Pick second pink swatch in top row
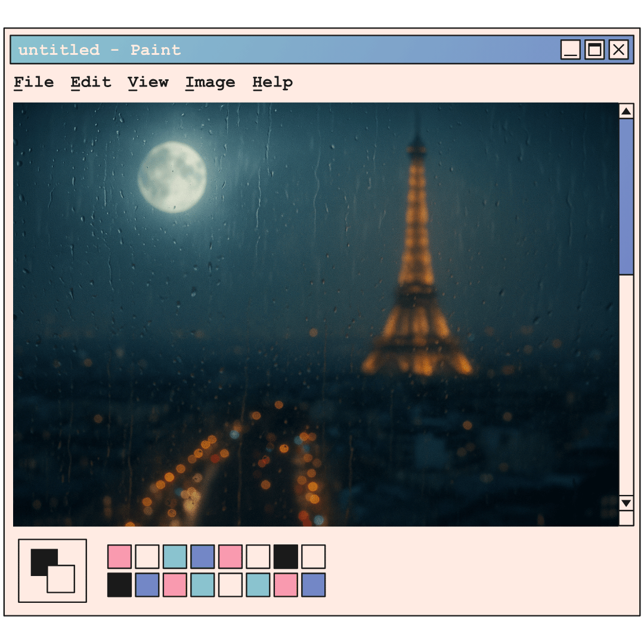This screenshot has height=644, width=644. (230, 556)
